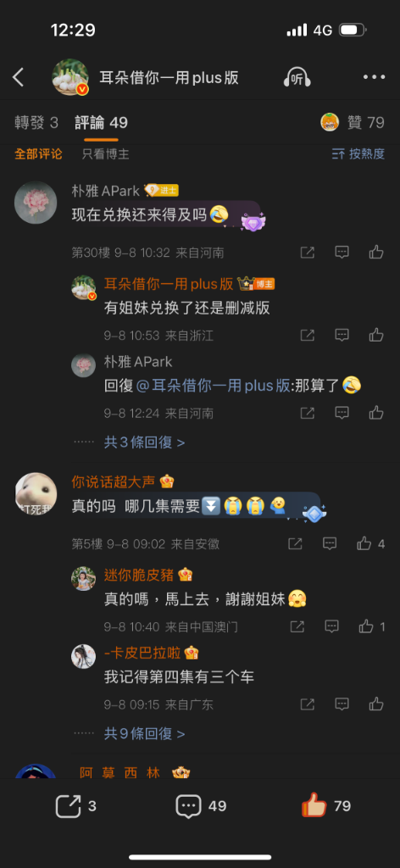Expand 共3條回復 replies
Screen dimensions: 400x868
[144, 442]
